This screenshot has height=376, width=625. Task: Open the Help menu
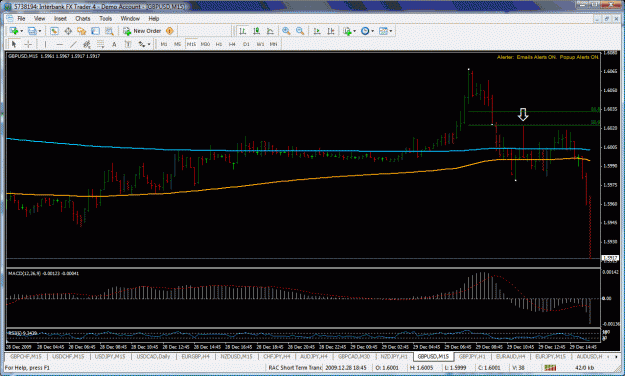coord(154,19)
